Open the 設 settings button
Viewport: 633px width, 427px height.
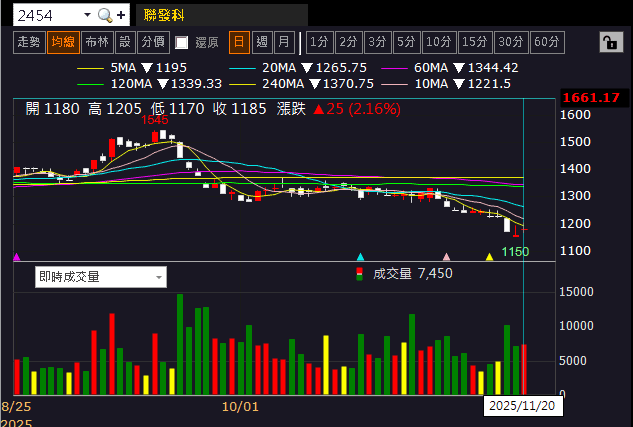[x=125, y=42]
